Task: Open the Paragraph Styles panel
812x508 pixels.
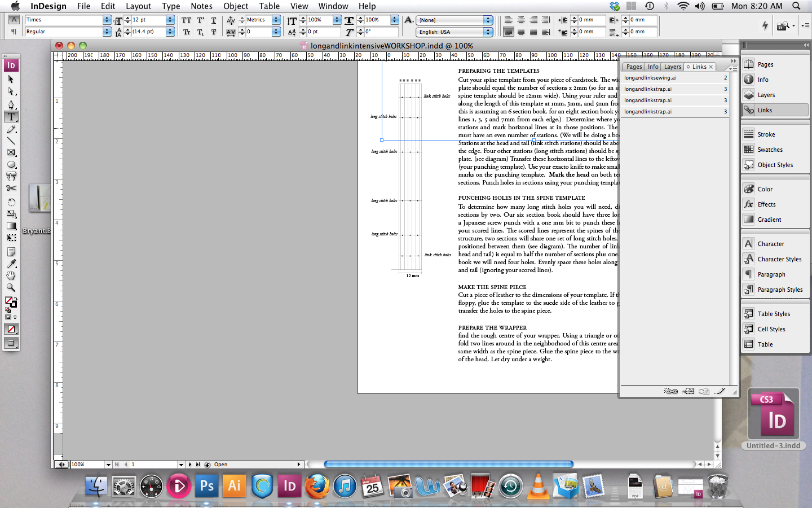Action: (780, 290)
